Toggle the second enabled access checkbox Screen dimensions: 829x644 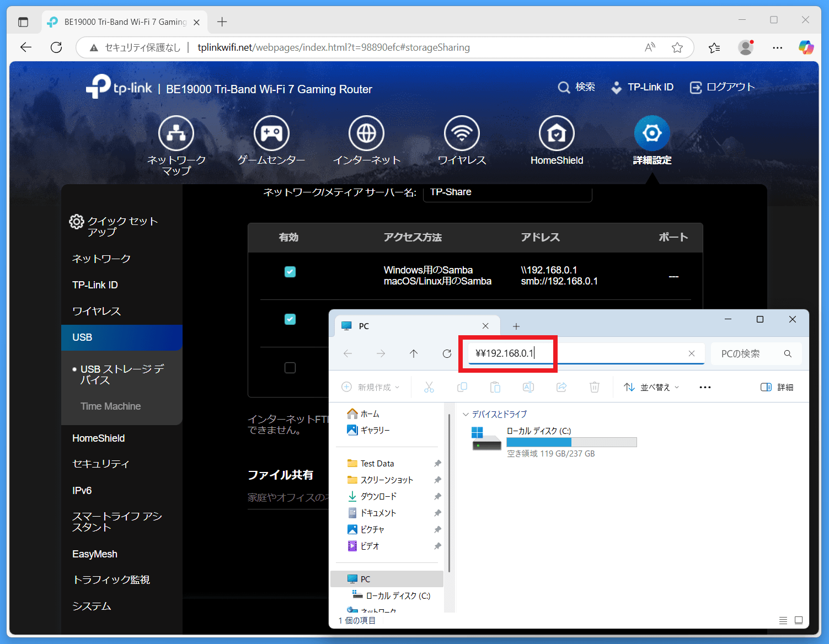tap(290, 319)
